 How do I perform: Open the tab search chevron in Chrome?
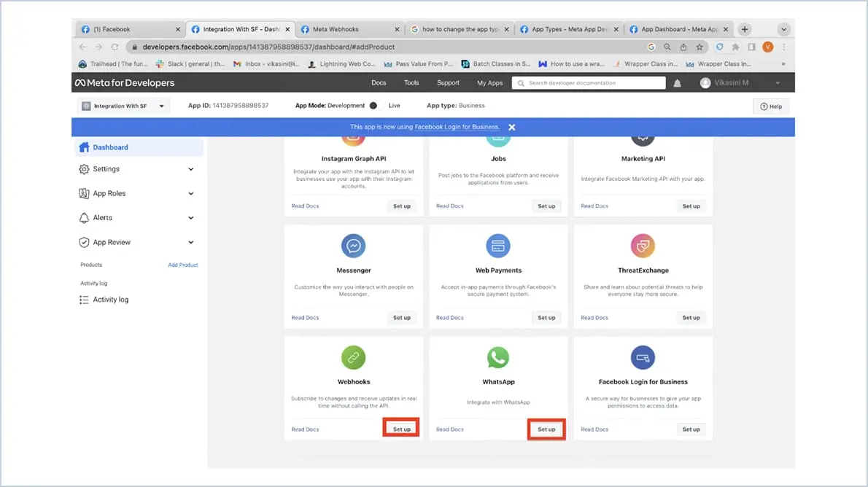tap(783, 29)
